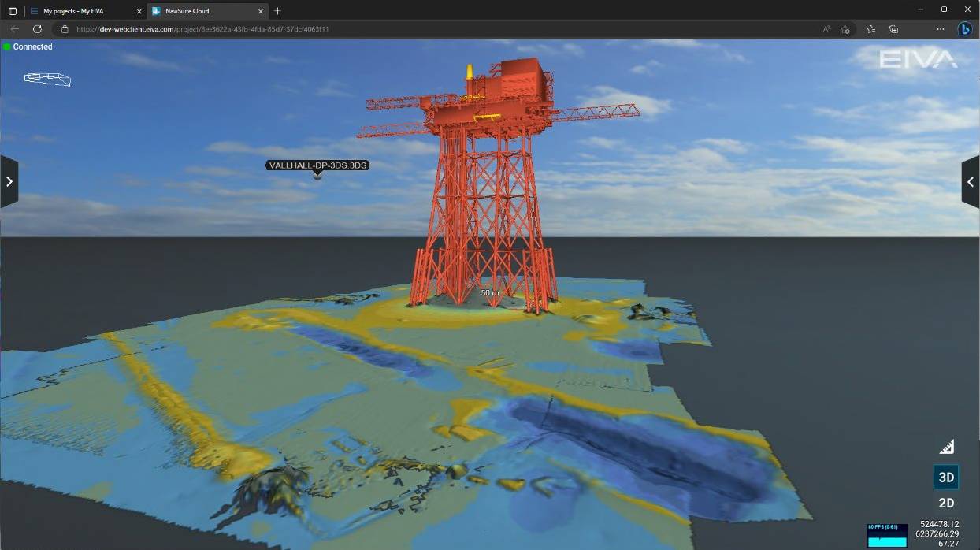
Task: Open the browser settings menu
Action: point(941,28)
